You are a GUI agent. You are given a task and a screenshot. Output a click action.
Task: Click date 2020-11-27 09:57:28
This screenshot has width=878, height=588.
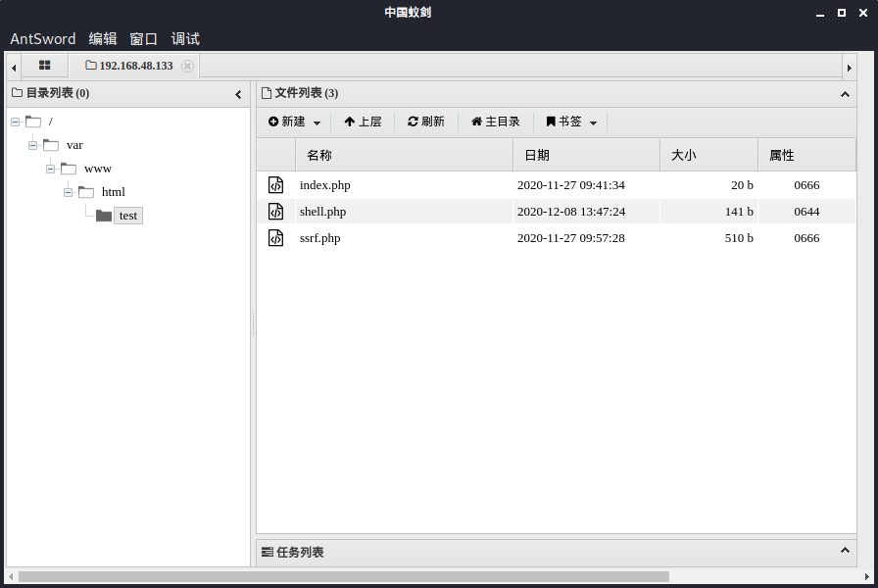click(571, 238)
